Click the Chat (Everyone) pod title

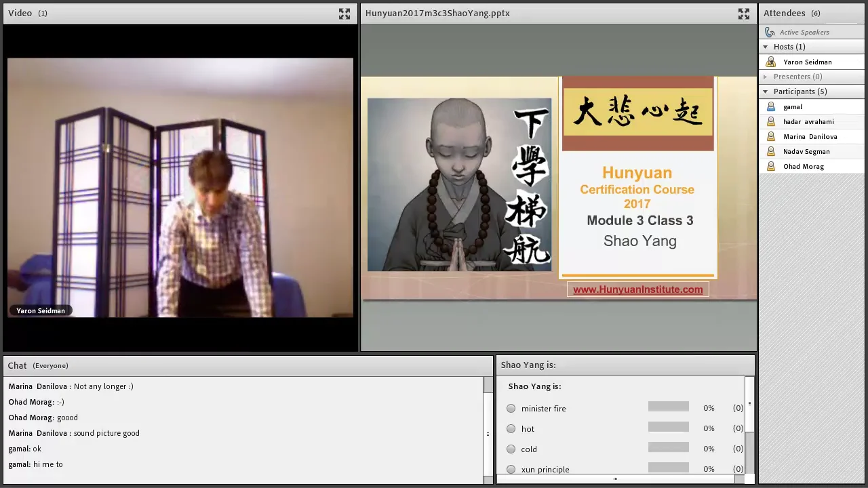point(38,365)
